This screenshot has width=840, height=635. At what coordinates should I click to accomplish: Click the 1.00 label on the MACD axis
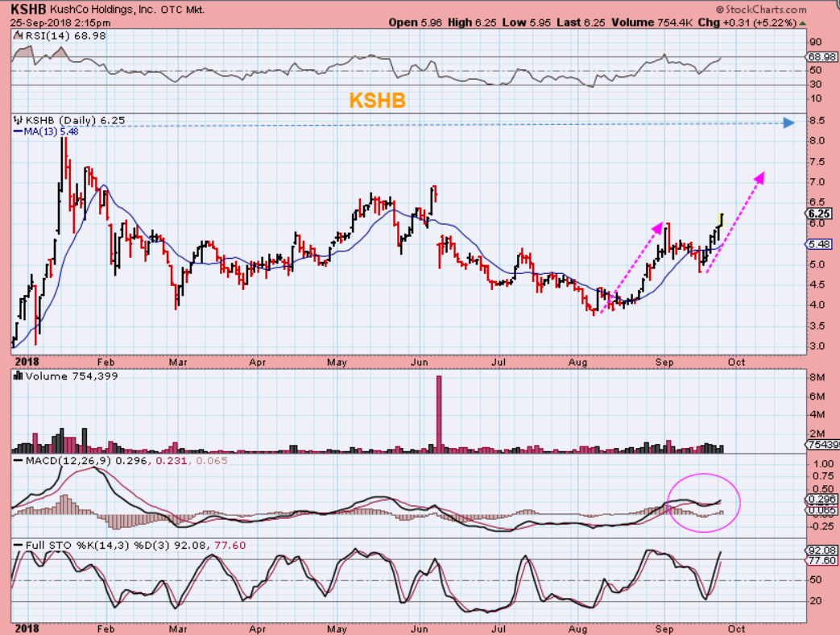pos(823,464)
